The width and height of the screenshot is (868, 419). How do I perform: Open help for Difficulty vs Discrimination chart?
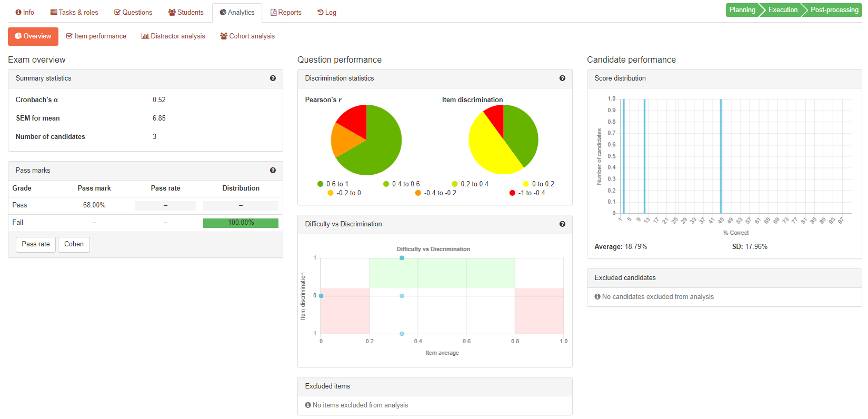pos(562,224)
